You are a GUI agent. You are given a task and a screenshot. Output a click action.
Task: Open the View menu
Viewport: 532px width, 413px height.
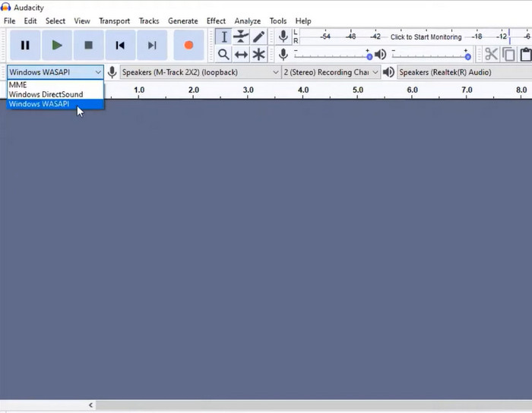click(x=82, y=21)
